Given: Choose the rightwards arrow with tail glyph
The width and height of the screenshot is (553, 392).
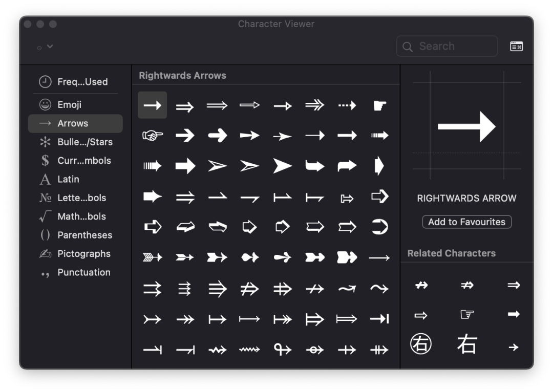Looking at the screenshot, I should click(153, 319).
